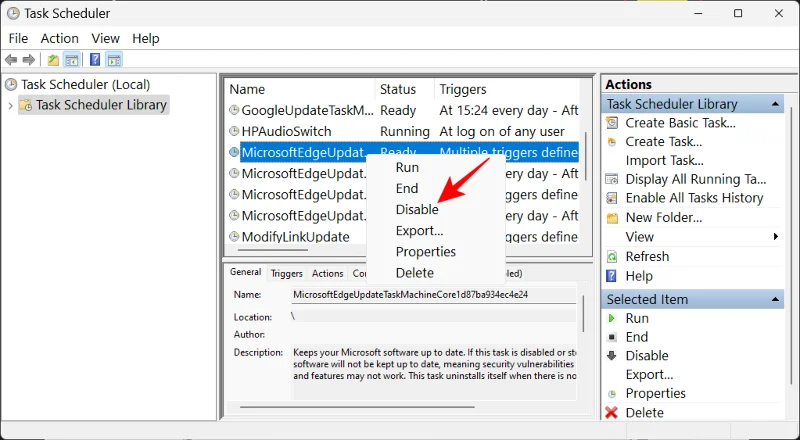Click the Create Task icon in Actions
The width and height of the screenshot is (800, 440).
tap(612, 142)
